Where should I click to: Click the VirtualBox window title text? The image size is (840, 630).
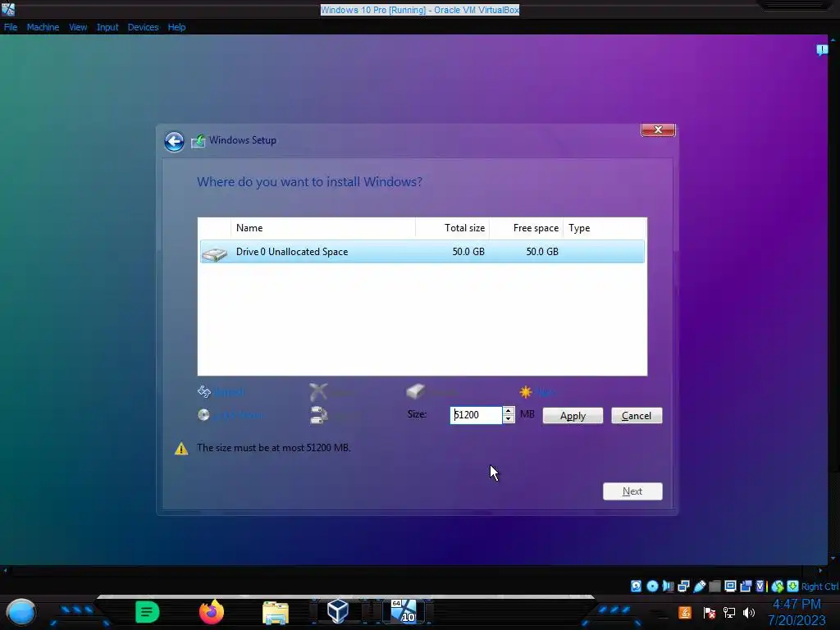[x=420, y=10]
